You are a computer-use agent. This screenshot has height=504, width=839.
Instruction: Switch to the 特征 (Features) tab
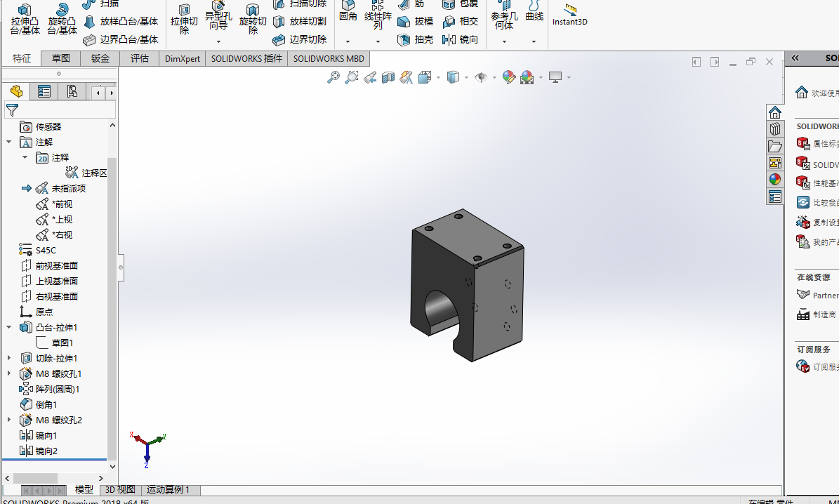[x=22, y=58]
